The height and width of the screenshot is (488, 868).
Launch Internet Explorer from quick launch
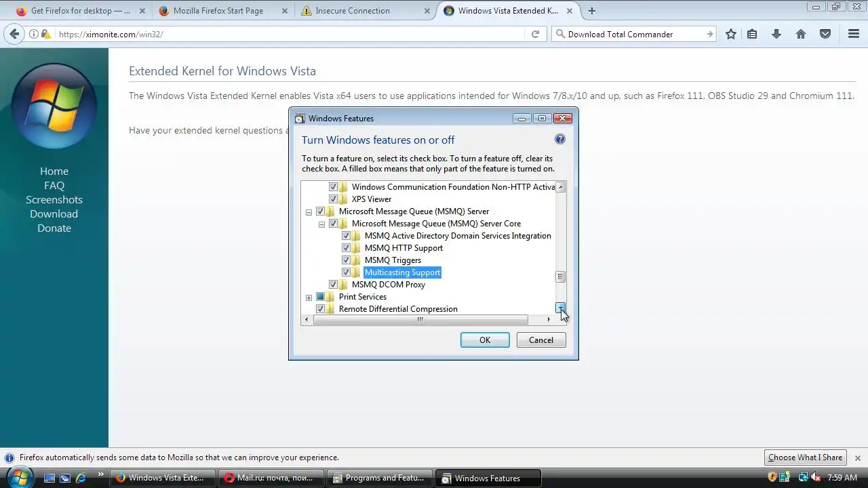click(x=81, y=478)
